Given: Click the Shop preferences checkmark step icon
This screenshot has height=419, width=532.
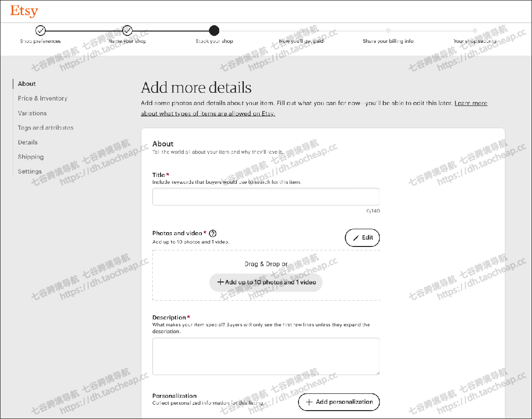Looking at the screenshot, I should tap(40, 31).
